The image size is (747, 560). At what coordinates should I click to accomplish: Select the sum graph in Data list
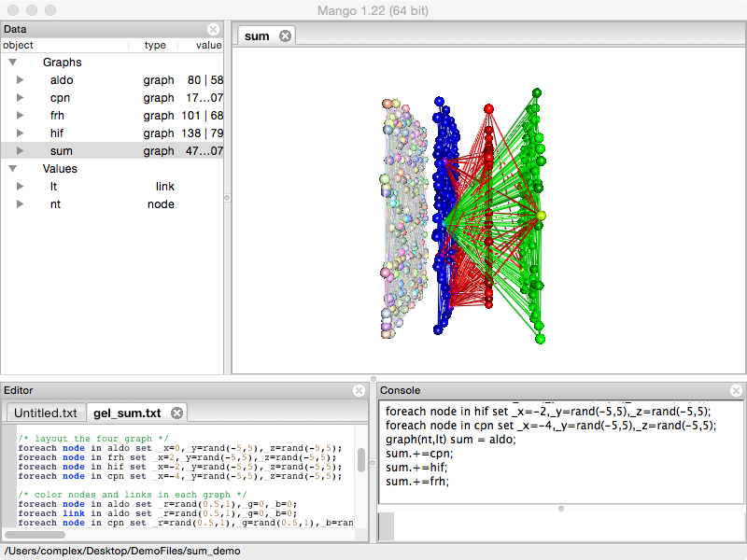coord(62,151)
